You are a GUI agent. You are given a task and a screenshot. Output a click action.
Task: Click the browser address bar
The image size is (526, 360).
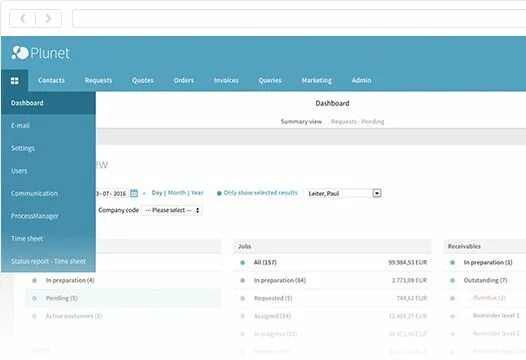tap(299, 18)
